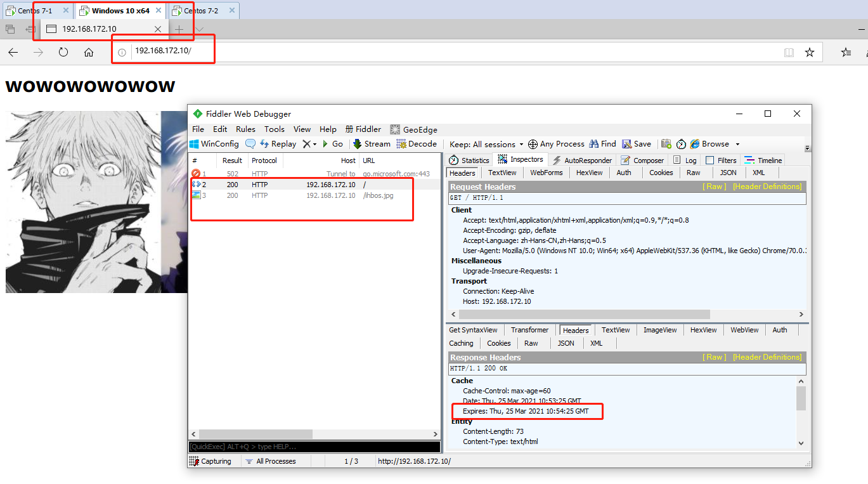Click Header Definitions in Response Headers
This screenshot has width=868, height=484.
[x=767, y=357]
